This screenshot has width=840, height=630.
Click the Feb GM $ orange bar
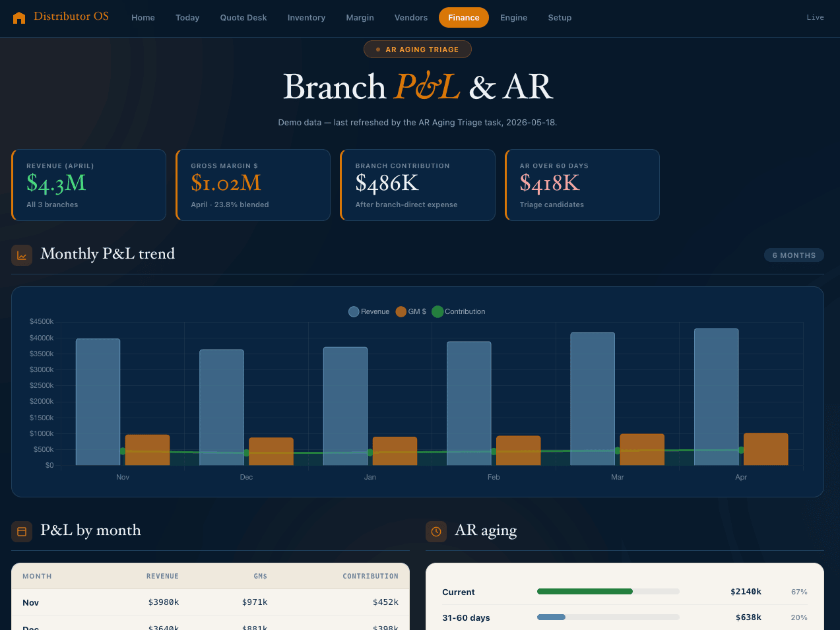[x=519, y=451]
